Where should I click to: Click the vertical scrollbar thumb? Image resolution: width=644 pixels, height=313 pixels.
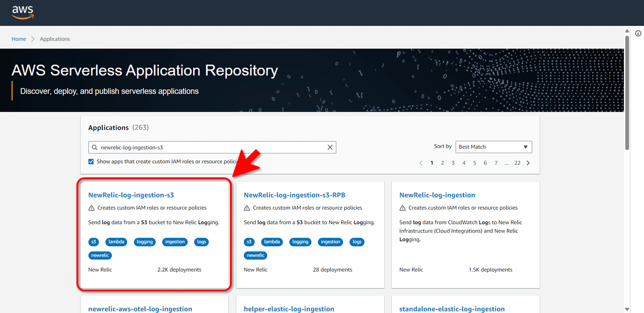(627, 93)
